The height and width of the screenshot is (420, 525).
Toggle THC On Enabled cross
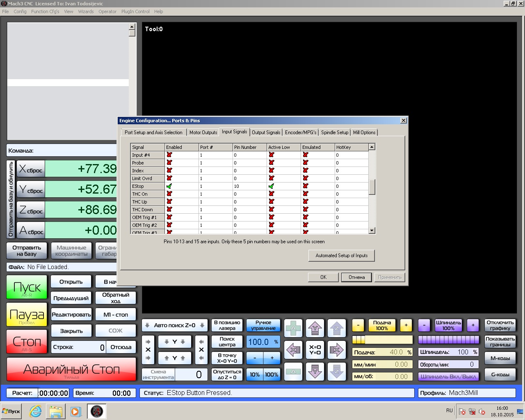[x=169, y=194]
